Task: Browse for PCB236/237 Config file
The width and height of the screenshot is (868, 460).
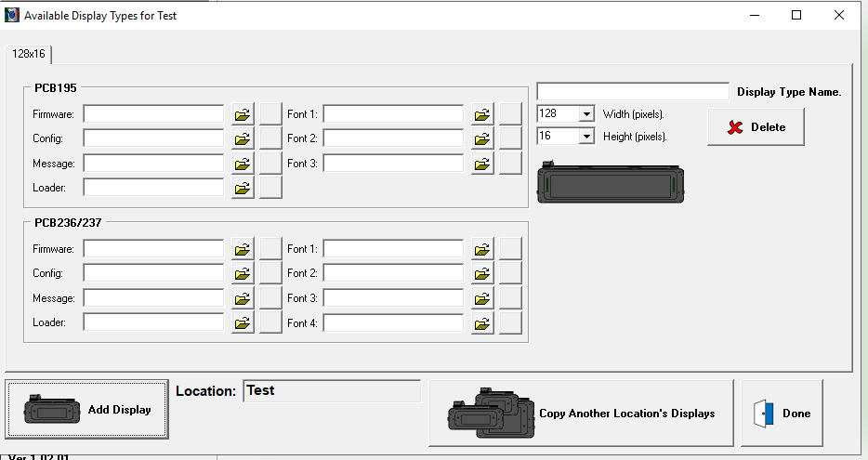Action: tap(243, 273)
